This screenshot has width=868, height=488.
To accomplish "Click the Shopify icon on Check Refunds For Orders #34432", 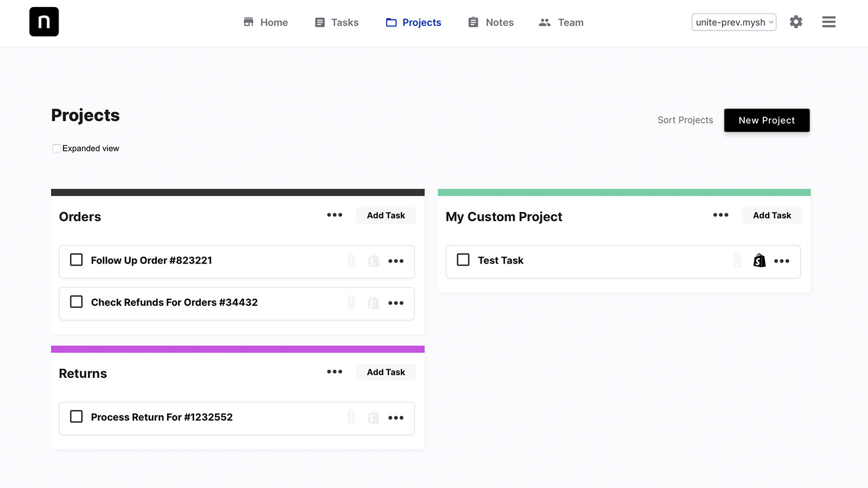I will 373,303.
